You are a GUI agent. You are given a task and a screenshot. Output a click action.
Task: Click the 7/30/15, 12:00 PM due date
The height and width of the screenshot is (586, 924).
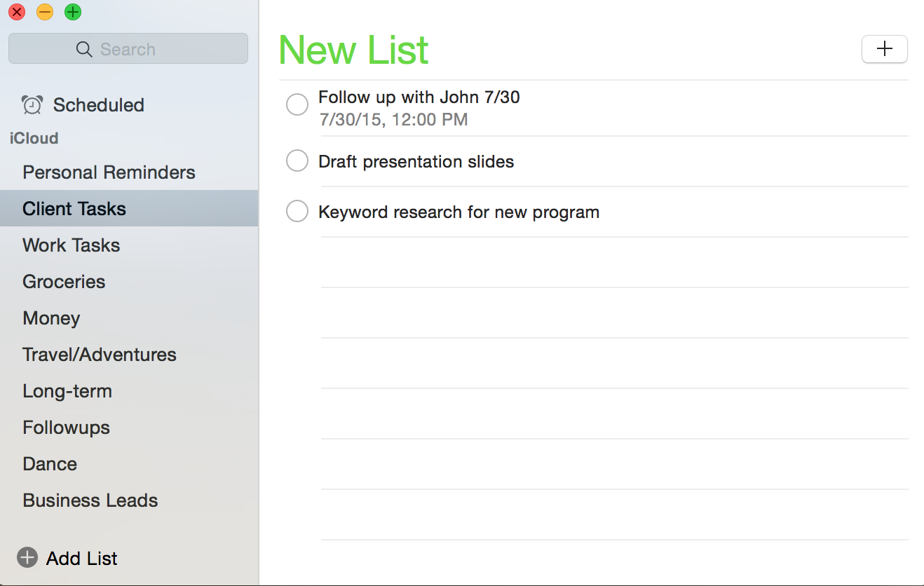(x=393, y=120)
